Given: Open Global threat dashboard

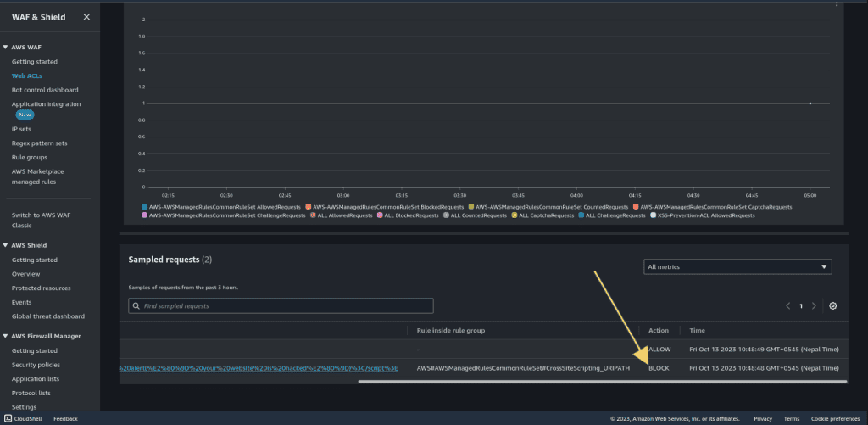Looking at the screenshot, I should (48, 316).
